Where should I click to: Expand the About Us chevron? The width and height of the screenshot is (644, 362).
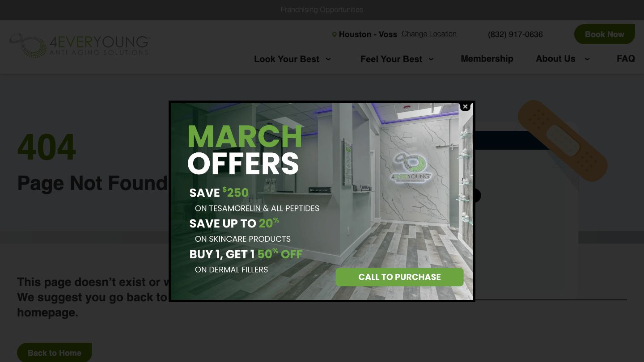pos(587,59)
